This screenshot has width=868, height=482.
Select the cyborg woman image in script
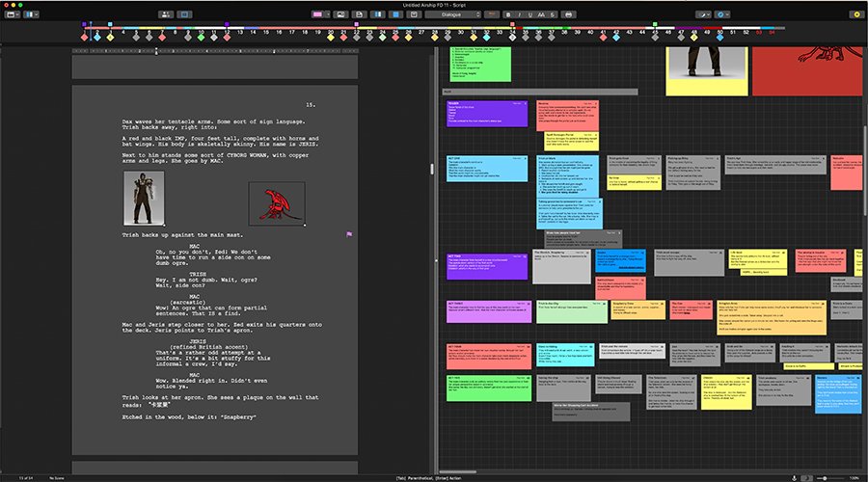(143, 199)
